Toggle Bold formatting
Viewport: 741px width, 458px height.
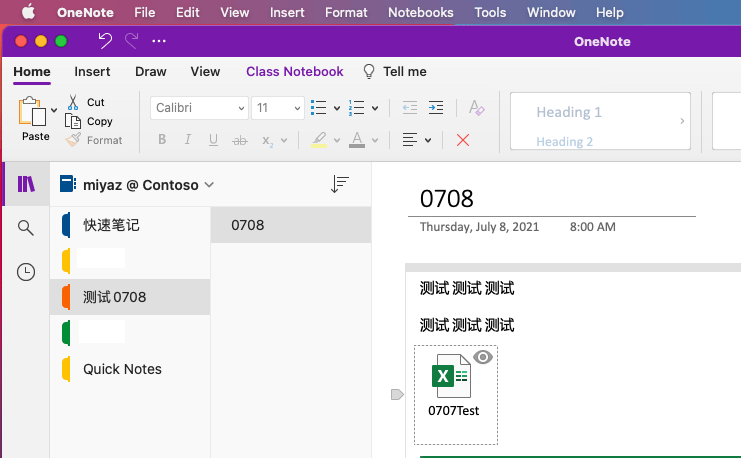click(x=162, y=139)
